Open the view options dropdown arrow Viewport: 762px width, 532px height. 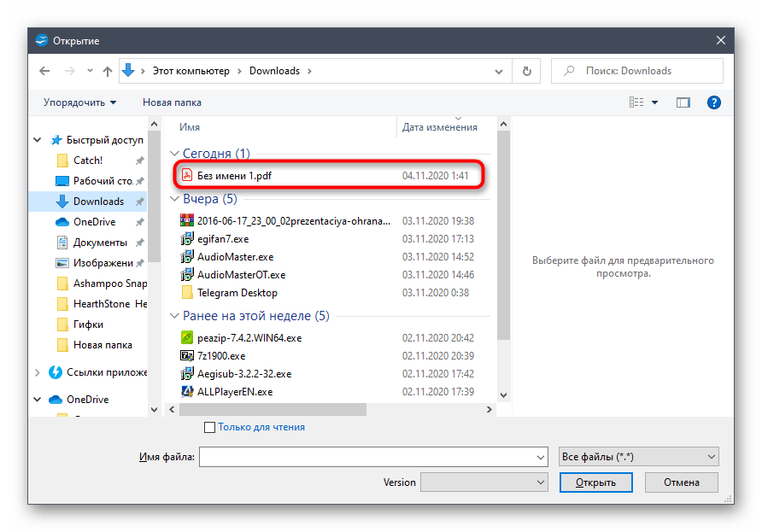pos(654,102)
